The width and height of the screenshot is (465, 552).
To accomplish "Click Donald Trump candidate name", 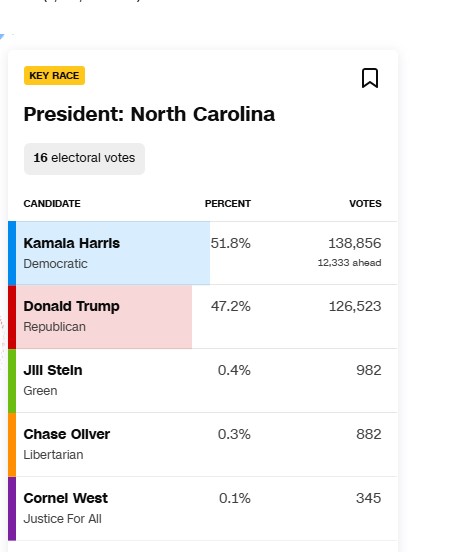I will pyautogui.click(x=71, y=307).
